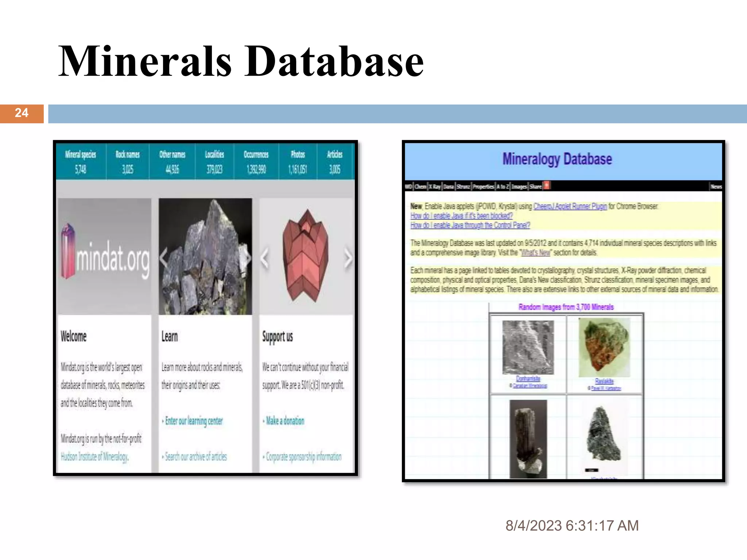
Task: Select Strunz in the nav bar
Action: tap(463, 186)
